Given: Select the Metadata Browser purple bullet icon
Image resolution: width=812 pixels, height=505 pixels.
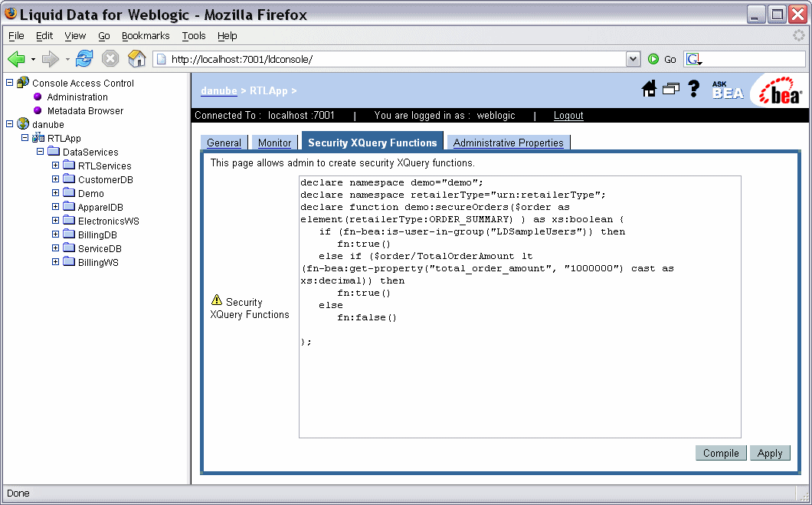Looking at the screenshot, I should (x=38, y=110).
